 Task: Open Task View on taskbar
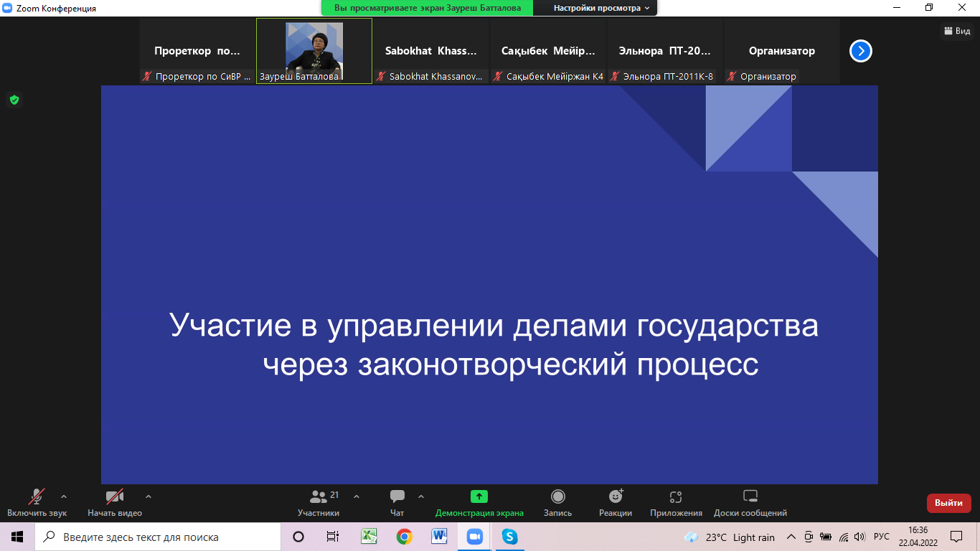[x=333, y=537]
